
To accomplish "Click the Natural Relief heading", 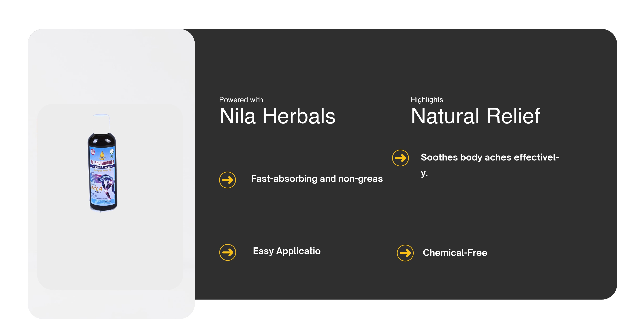I will pos(475,116).
